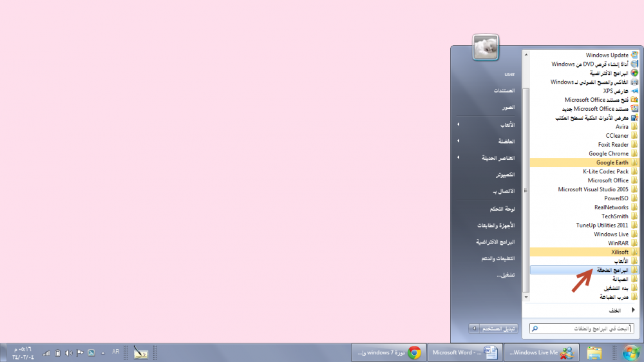
Task: Click the Windows Start orb button
Action: coord(630,352)
